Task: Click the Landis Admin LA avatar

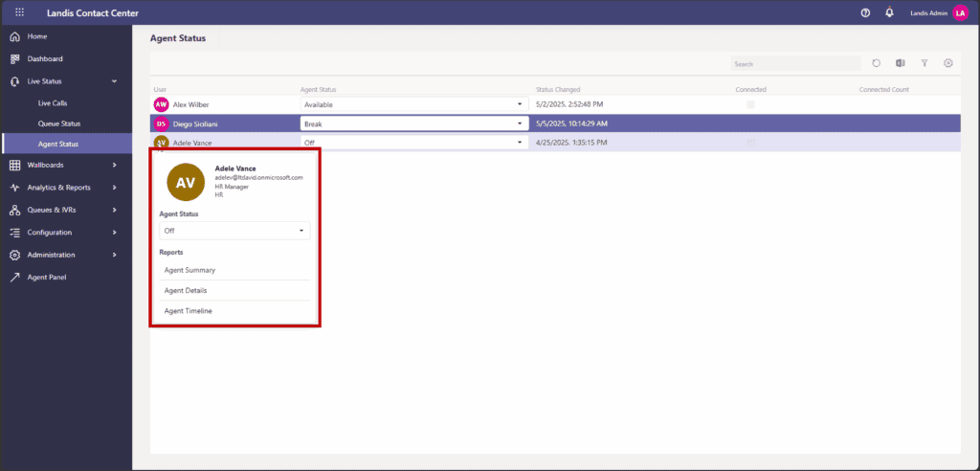Action: point(960,12)
